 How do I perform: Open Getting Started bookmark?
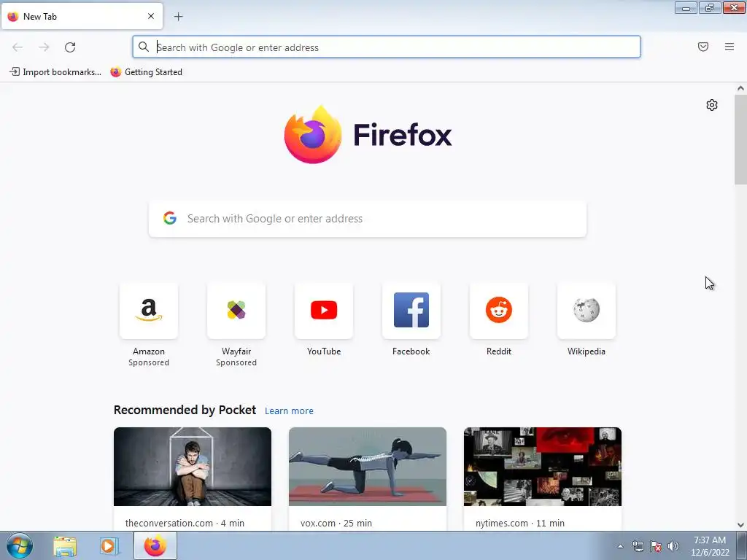point(146,72)
